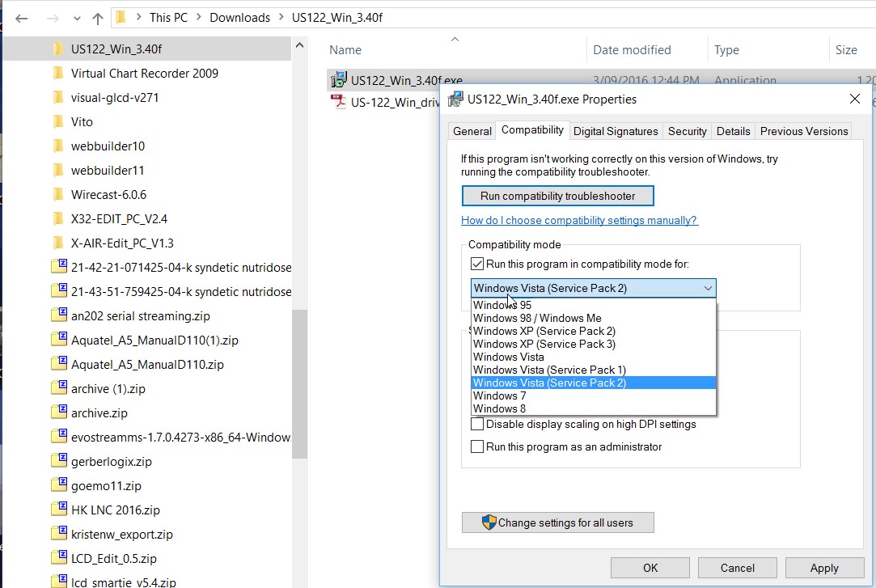Expand the chevron after This PC breadcrumb
876x588 pixels.
(x=198, y=17)
